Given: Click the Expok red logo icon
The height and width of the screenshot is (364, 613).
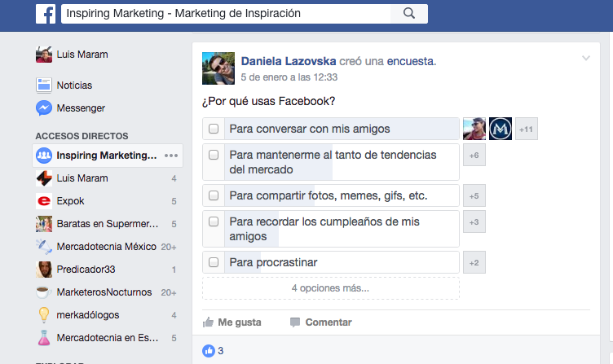Looking at the screenshot, I should [x=44, y=201].
